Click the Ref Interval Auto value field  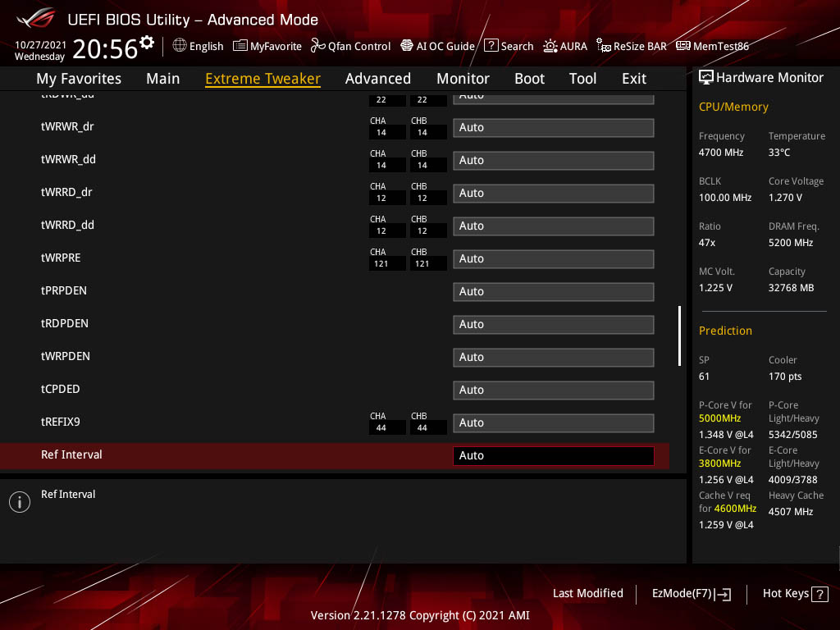(554, 456)
